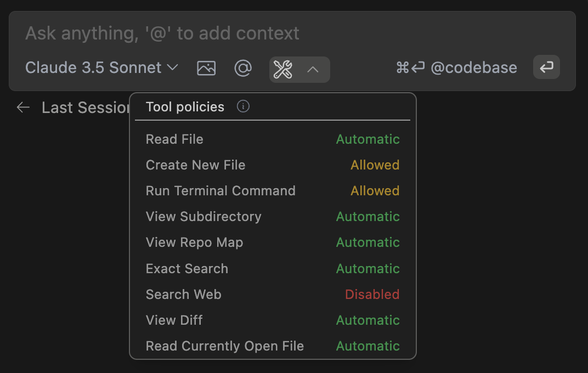Click the tools wrench icon
The image size is (588, 373).
pyautogui.click(x=283, y=70)
